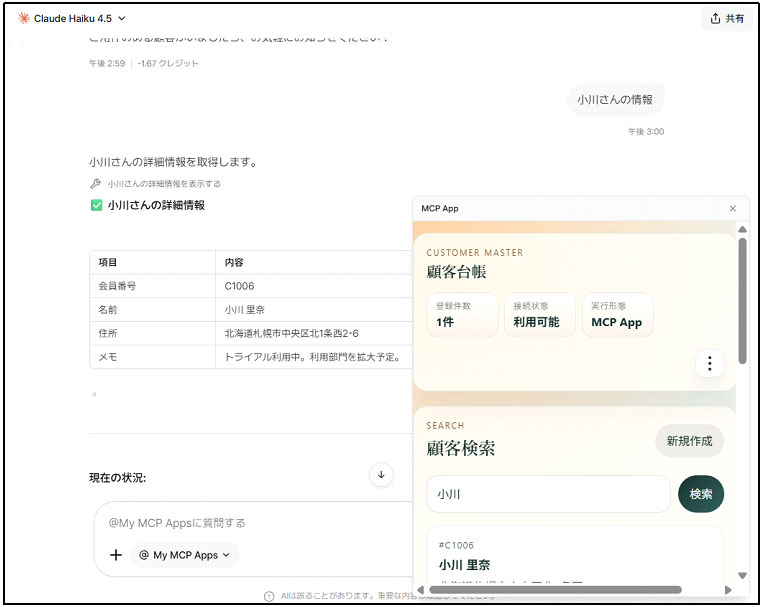Click the horizontal scroll-right arrow in MCP panel
This screenshot has width=760, height=607.
coord(728,590)
